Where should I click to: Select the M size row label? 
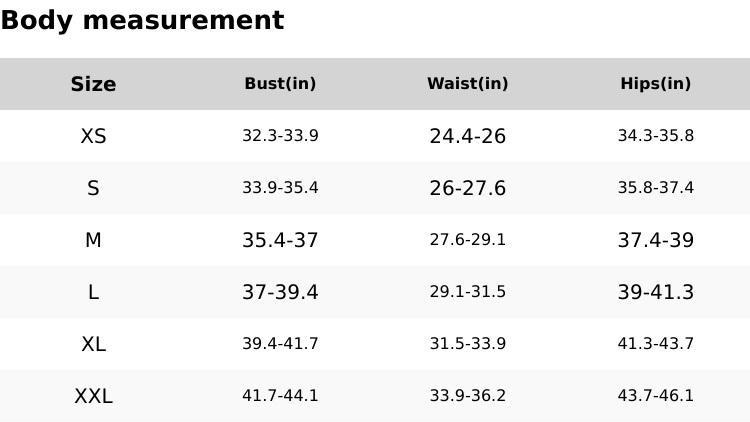[x=93, y=240]
